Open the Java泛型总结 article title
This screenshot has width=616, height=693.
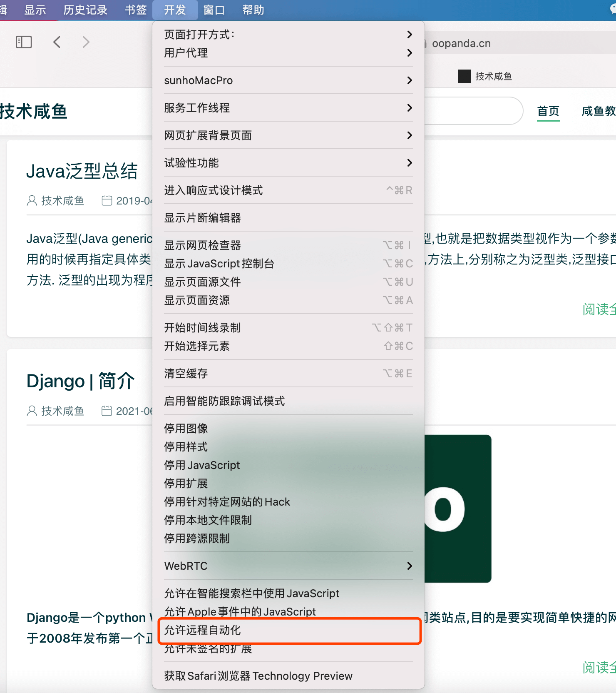pos(82,171)
